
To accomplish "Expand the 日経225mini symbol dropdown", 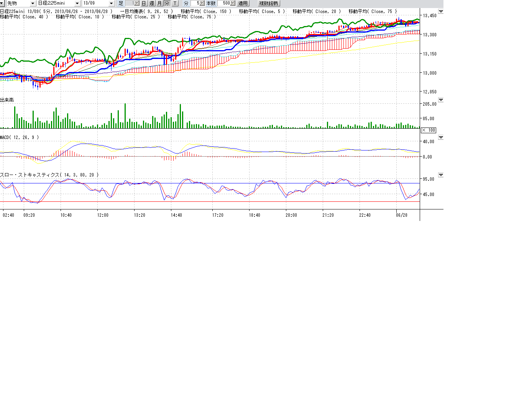I will [77, 3].
